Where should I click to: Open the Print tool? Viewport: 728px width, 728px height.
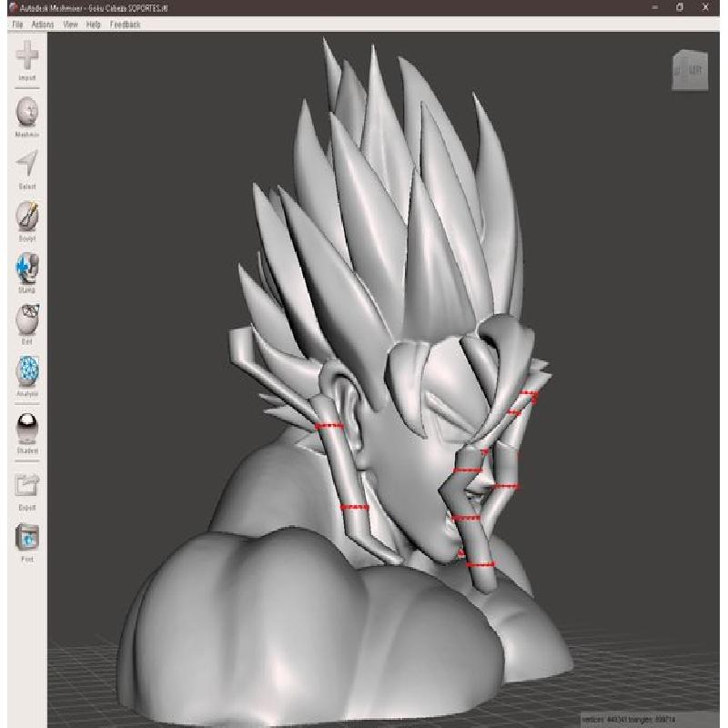click(x=27, y=537)
